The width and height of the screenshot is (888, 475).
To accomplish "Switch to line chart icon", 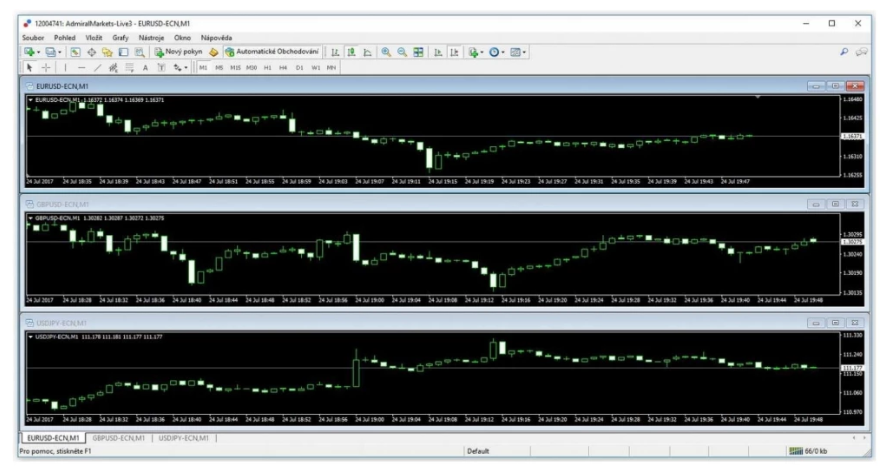I will pyautogui.click(x=368, y=52).
